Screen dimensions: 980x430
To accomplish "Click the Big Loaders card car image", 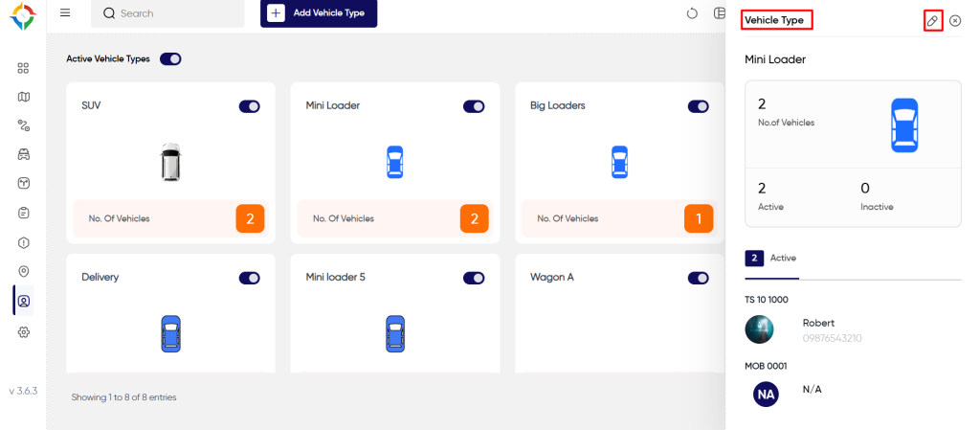I will point(619,162).
